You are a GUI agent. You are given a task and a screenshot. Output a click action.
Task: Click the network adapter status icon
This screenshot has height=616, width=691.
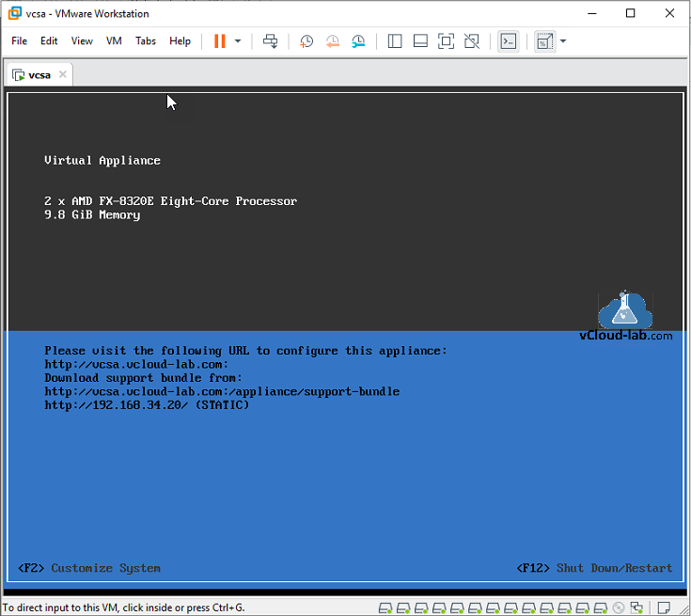pos(636,608)
